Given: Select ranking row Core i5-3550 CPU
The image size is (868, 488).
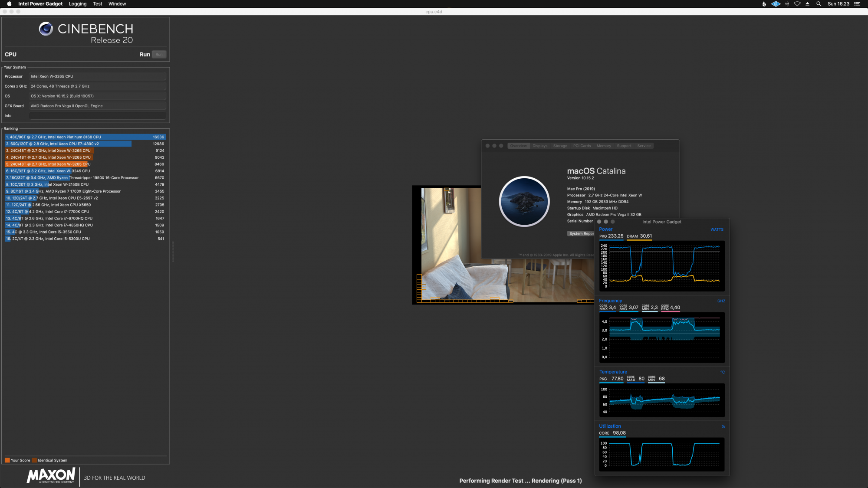Looking at the screenshot, I should click(85, 232).
